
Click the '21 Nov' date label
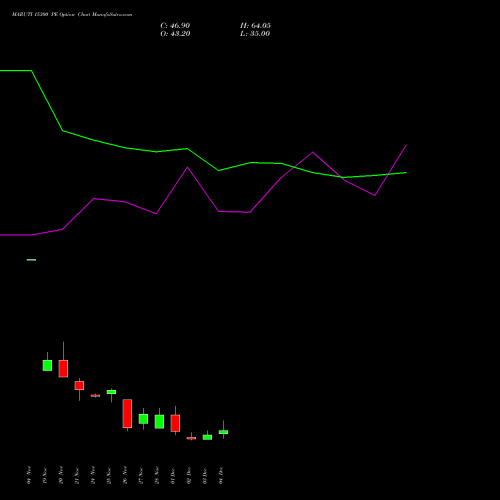click(x=77, y=476)
